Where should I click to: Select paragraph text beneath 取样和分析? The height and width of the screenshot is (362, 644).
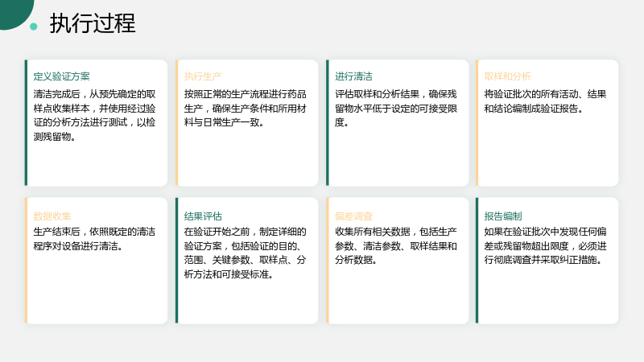pyautogui.click(x=545, y=101)
